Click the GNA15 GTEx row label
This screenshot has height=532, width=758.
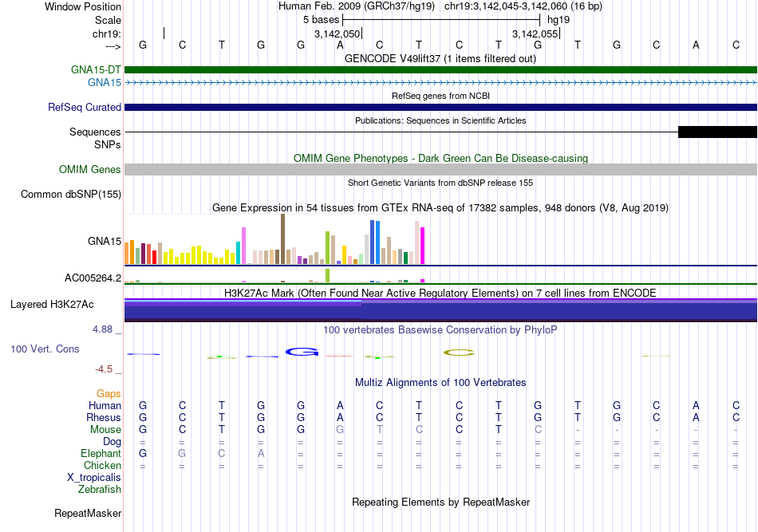105,241
